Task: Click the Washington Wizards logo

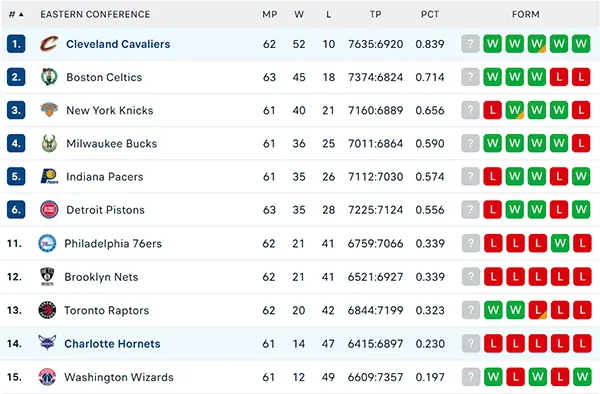Action: pyautogui.click(x=47, y=377)
